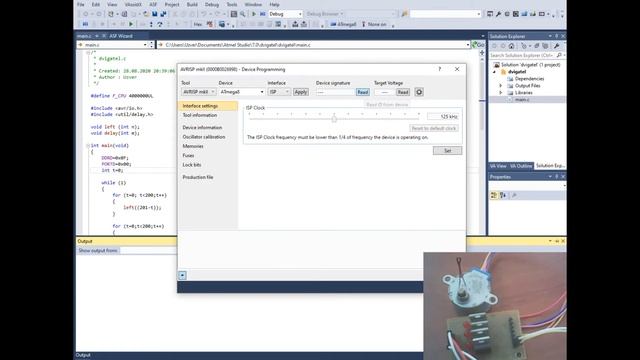
Task: Click Read next to Target Voltage
Action: pos(403,92)
